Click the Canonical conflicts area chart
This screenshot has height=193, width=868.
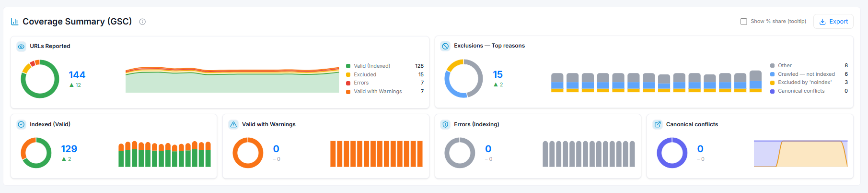coord(800,154)
